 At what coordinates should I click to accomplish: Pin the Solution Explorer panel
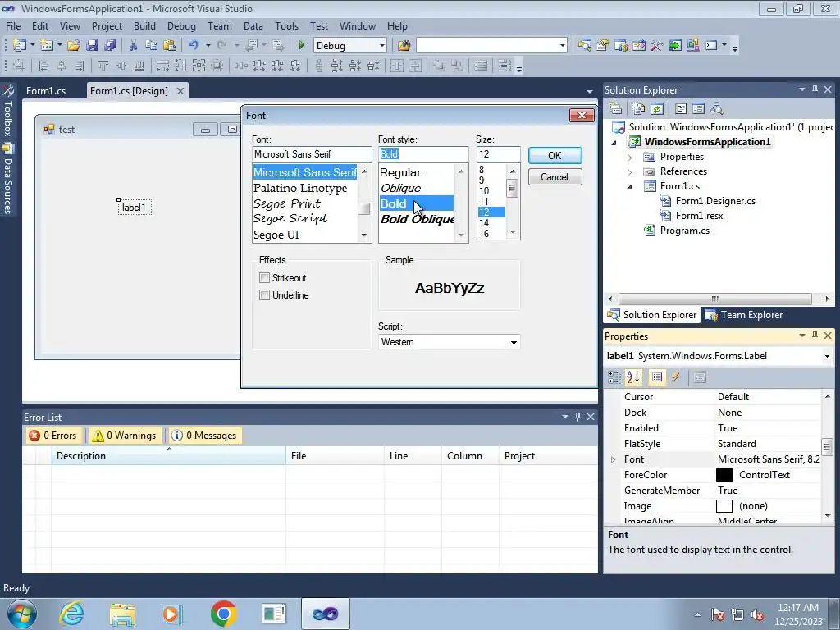tap(815, 89)
